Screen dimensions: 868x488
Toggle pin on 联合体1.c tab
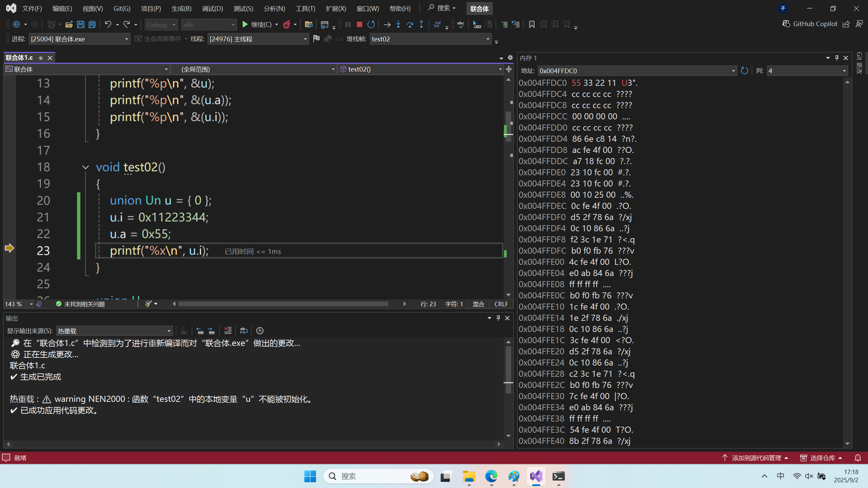point(41,58)
